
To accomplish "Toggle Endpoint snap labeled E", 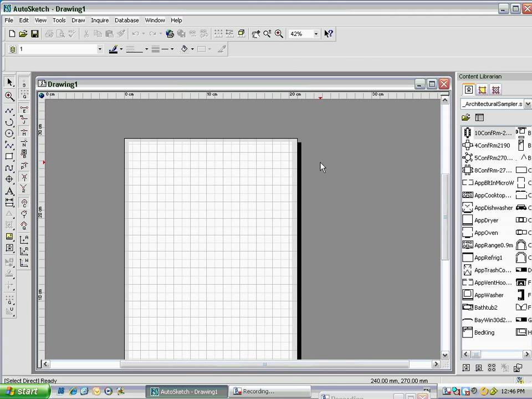I will (24, 109).
